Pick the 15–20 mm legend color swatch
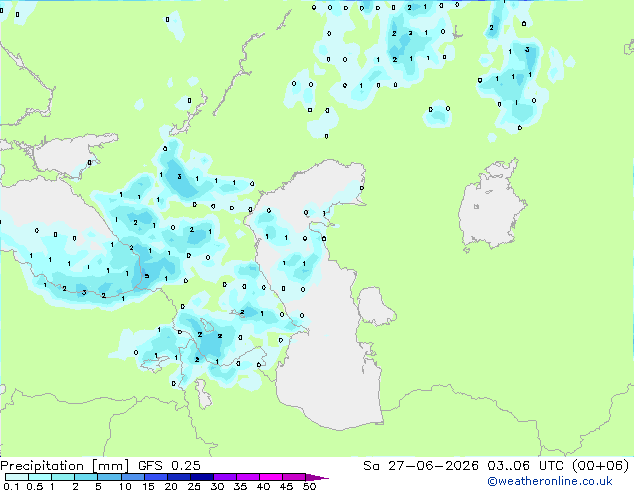 (x=155, y=477)
